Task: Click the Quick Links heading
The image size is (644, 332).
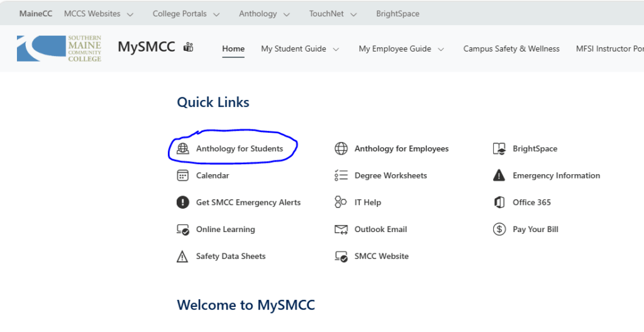Action: (213, 102)
